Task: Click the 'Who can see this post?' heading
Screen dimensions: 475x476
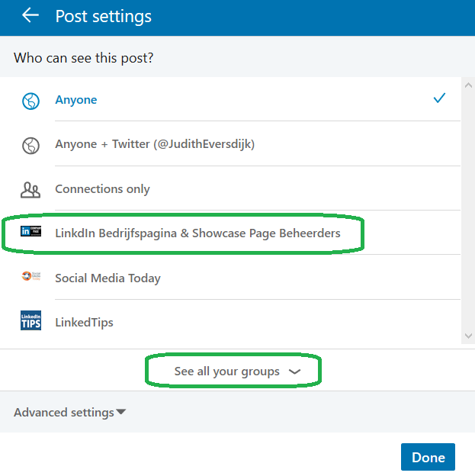Action: 83,58
